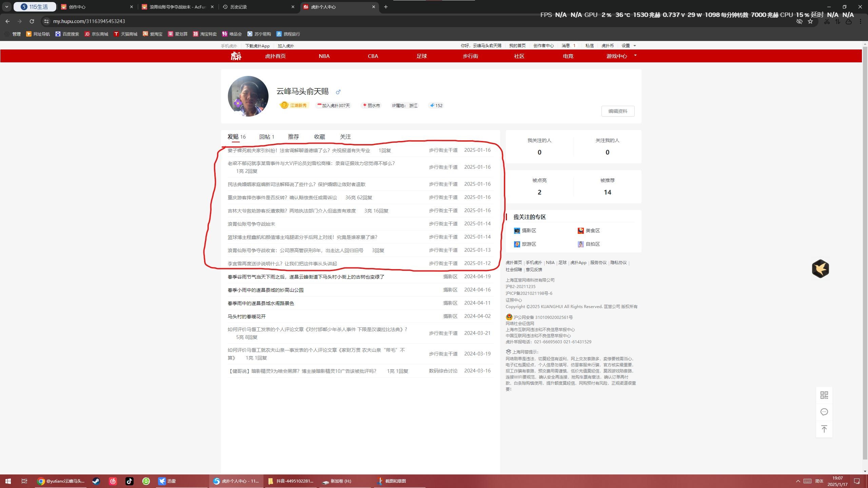
Task: Bookmark page with the star icon
Action: click(810, 21)
